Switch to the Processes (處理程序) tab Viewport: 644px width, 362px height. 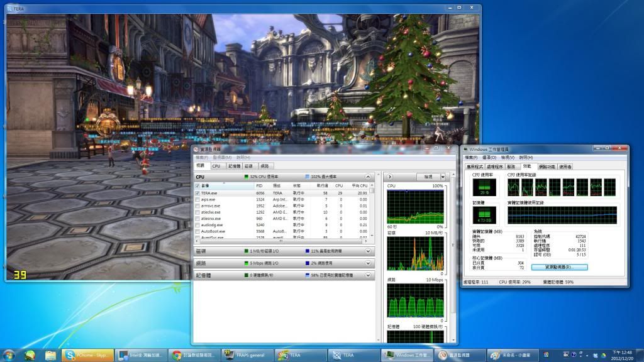click(494, 167)
